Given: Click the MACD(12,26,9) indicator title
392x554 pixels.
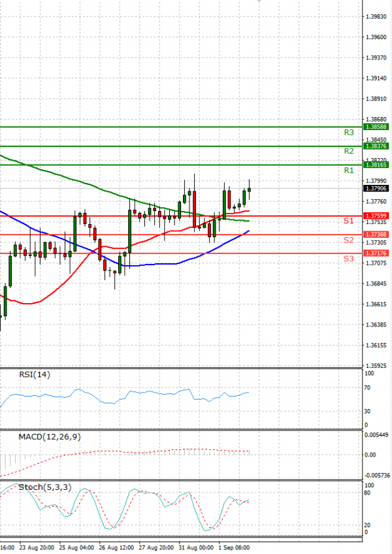Looking at the screenshot, I should point(50,437).
